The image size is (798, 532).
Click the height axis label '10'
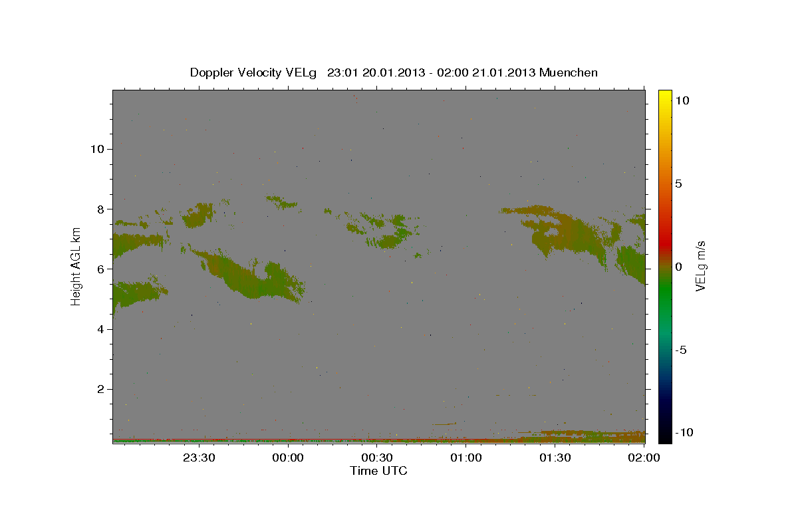[x=97, y=149]
